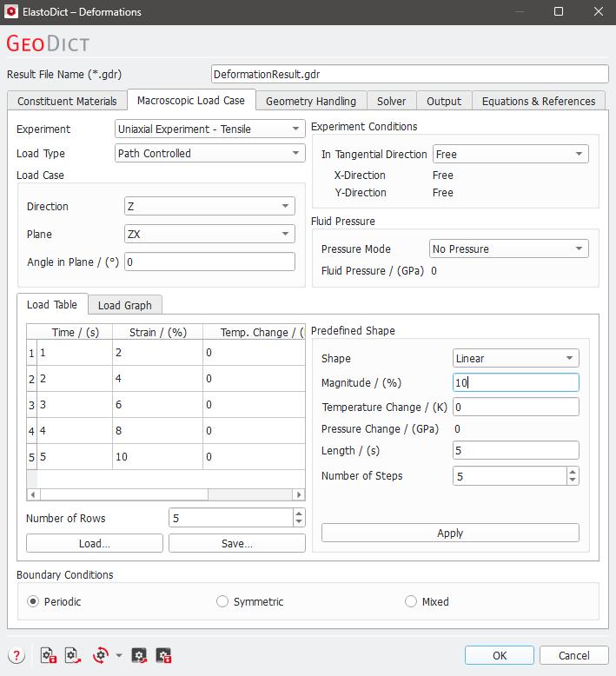Click the Temp. Change column header
Screen dimensions: 616x676
click(x=254, y=332)
